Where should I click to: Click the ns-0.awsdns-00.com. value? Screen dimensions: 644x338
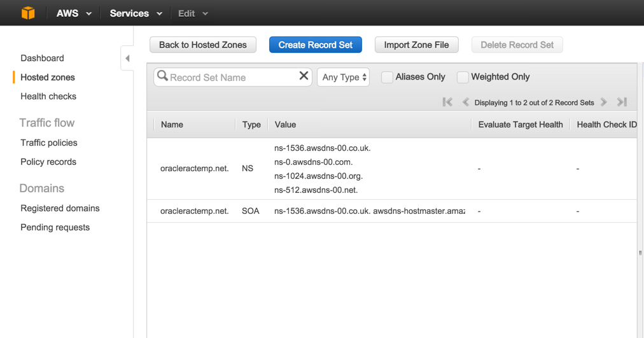pos(313,162)
